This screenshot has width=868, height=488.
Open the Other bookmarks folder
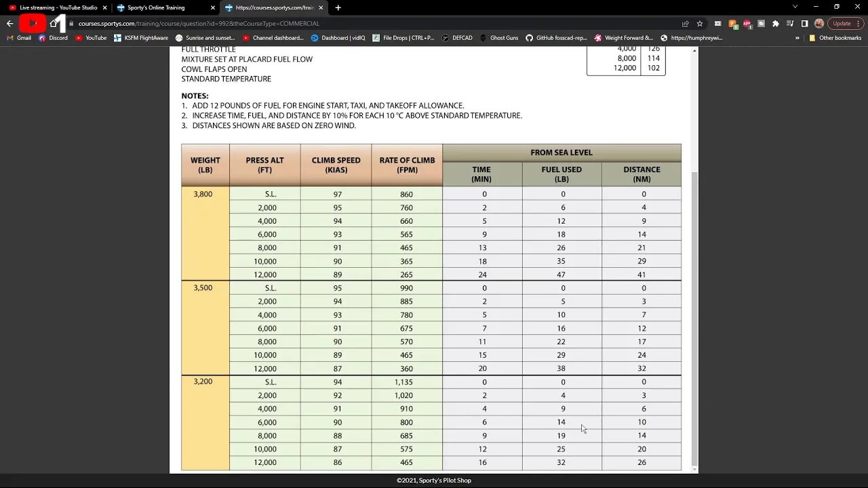(x=835, y=38)
